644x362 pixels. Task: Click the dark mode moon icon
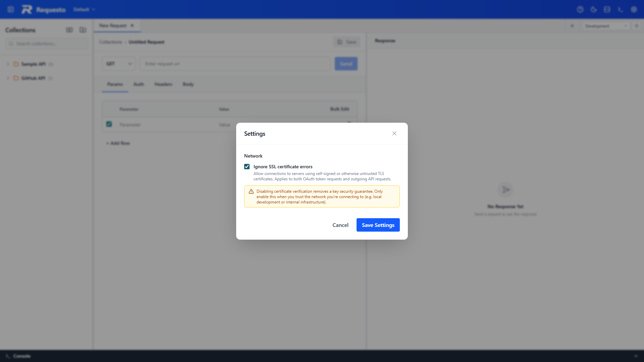click(593, 9)
